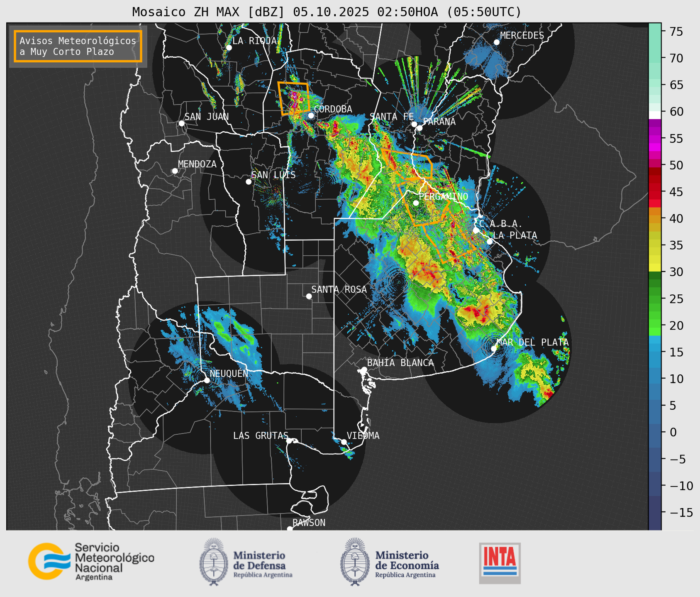Image resolution: width=700 pixels, height=597 pixels.
Task: Click the Córdoba city marker dot
Action: 311,115
